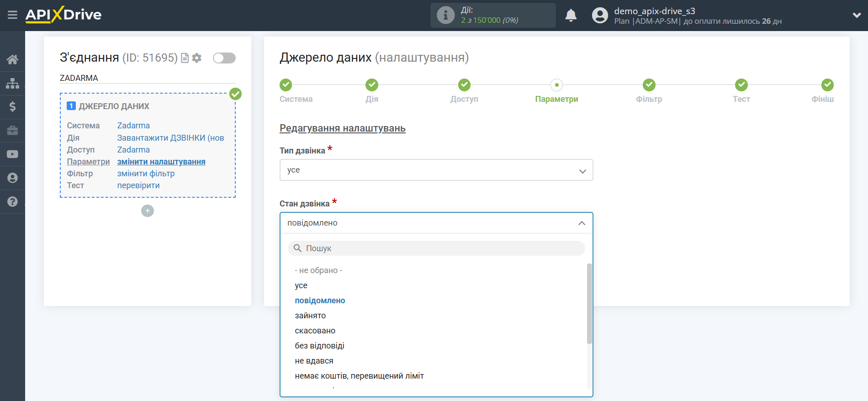
Task: Click the notifications bell icon
Action: point(571,16)
